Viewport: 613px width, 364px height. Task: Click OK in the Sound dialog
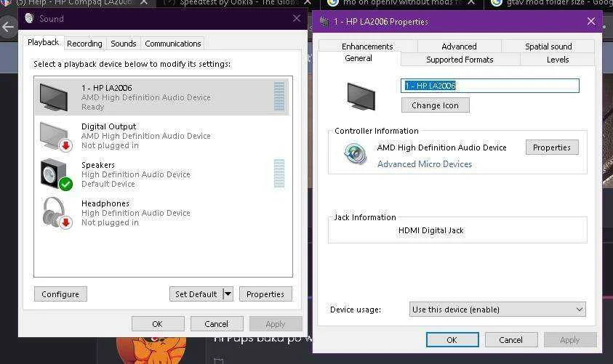158,324
